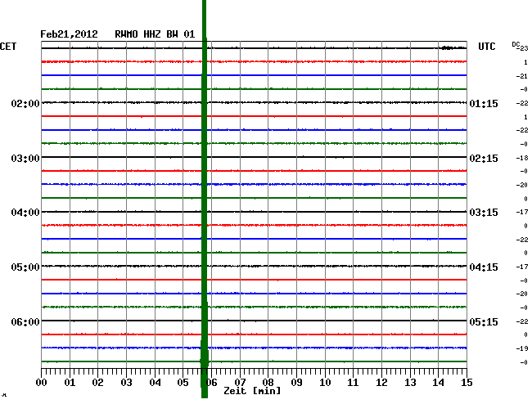
Task: Select minute tick label 08
Action: tap(268, 383)
